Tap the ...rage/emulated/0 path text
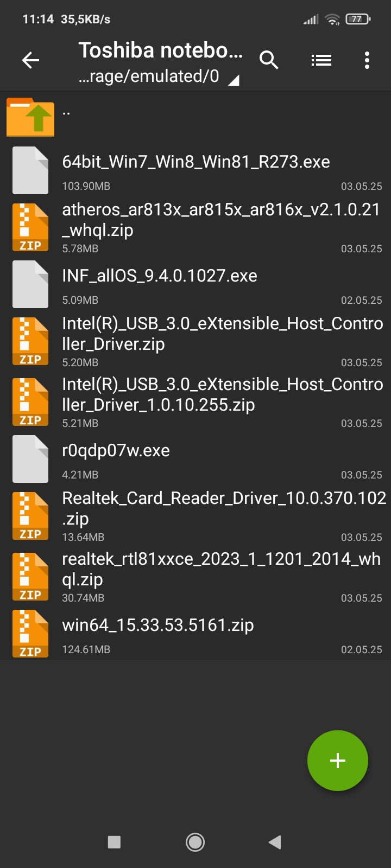Screen dimensions: 391x868 149,76
